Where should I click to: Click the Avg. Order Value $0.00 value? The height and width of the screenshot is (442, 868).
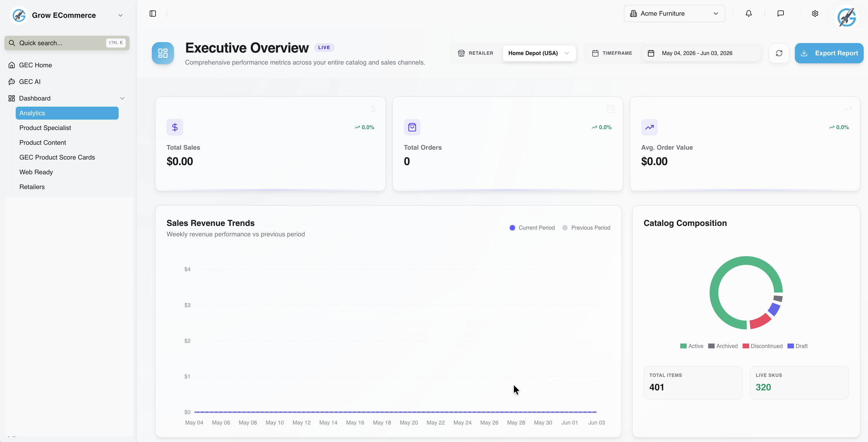pyautogui.click(x=654, y=161)
